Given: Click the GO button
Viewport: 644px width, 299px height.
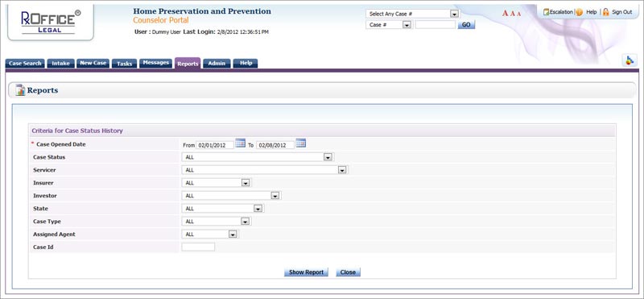Looking at the screenshot, I should (x=466, y=25).
